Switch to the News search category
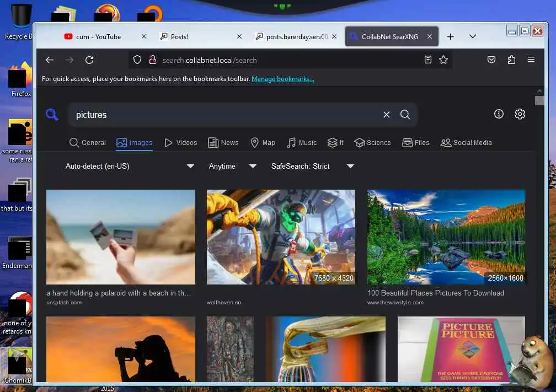This screenshot has height=392, width=556. click(223, 142)
